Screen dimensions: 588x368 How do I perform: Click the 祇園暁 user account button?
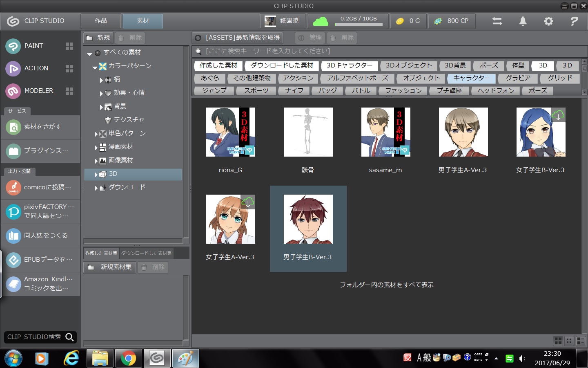[283, 21]
